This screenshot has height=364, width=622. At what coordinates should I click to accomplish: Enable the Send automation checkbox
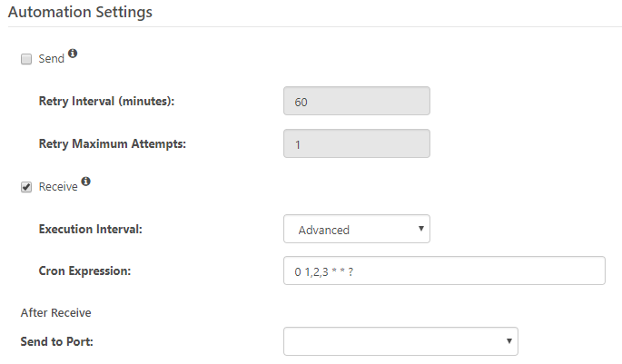26,59
